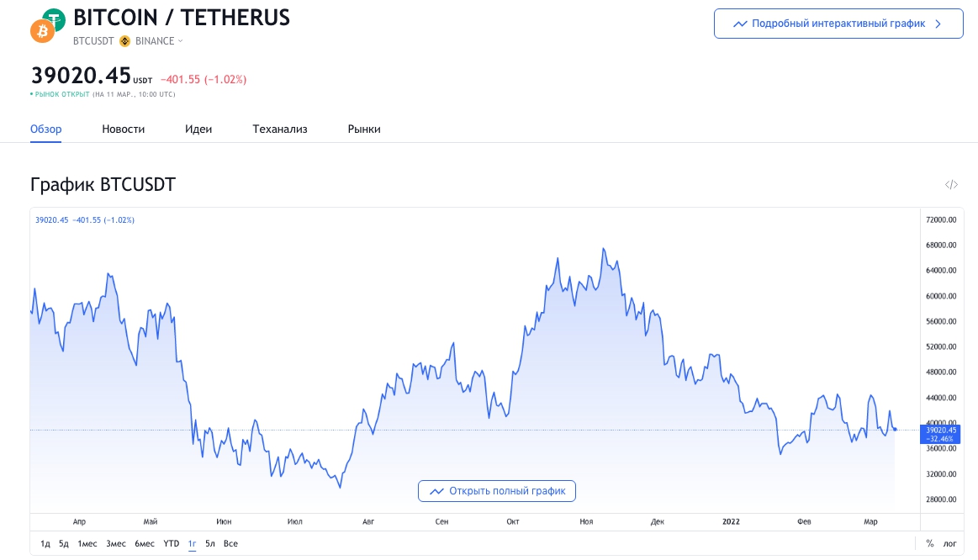Switch to the Новости tab

[x=124, y=129]
